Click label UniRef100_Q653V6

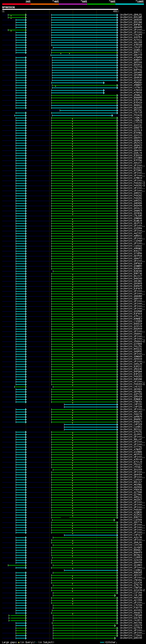131,63
